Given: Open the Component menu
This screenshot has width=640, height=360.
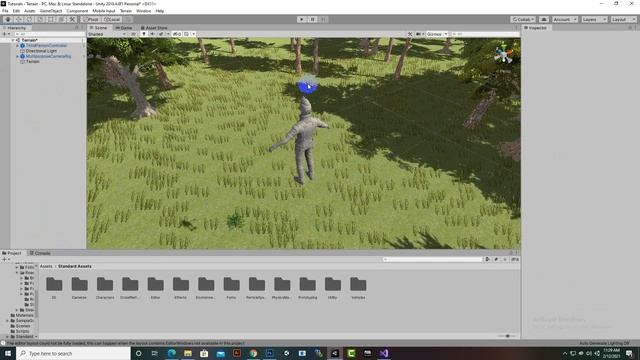Looking at the screenshot, I should click(77, 11).
